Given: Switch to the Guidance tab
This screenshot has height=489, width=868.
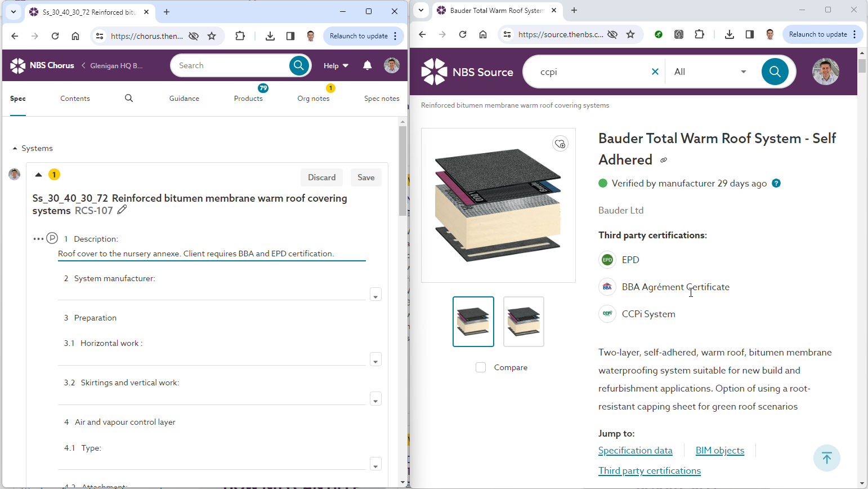Looking at the screenshot, I should [x=184, y=99].
